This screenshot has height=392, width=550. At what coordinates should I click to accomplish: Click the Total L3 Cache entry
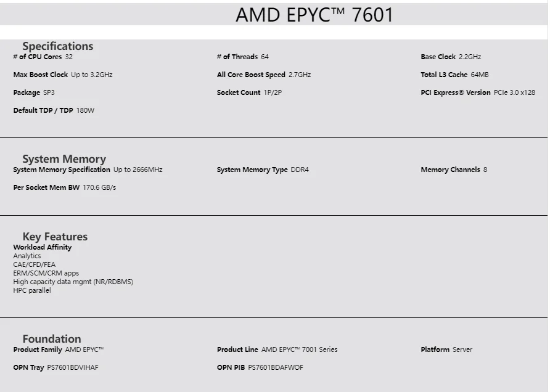pos(454,75)
